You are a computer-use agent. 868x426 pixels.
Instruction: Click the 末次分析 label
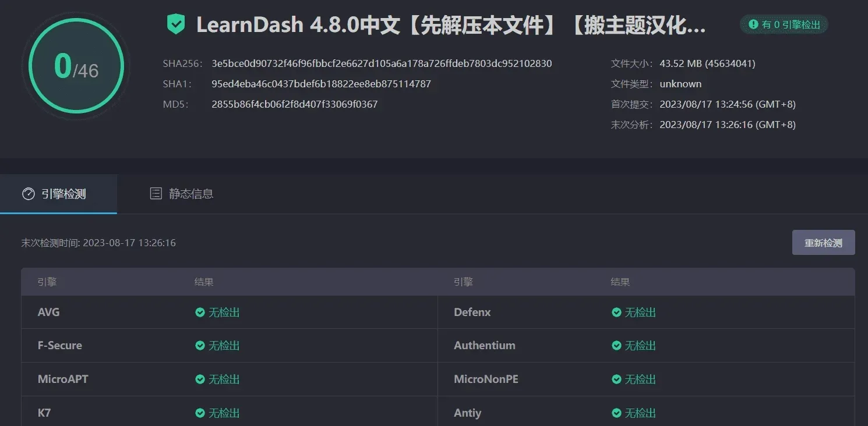click(x=632, y=125)
